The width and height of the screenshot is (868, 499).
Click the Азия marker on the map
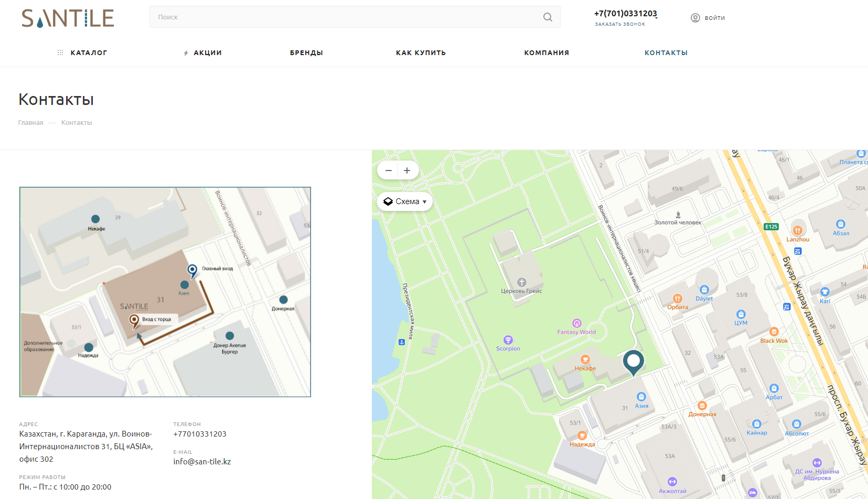(x=641, y=397)
